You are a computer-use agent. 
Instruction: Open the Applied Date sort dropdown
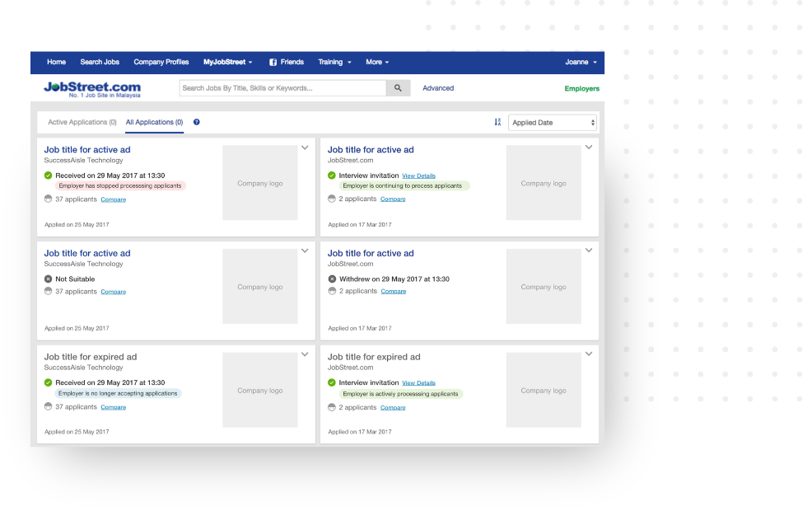point(553,123)
